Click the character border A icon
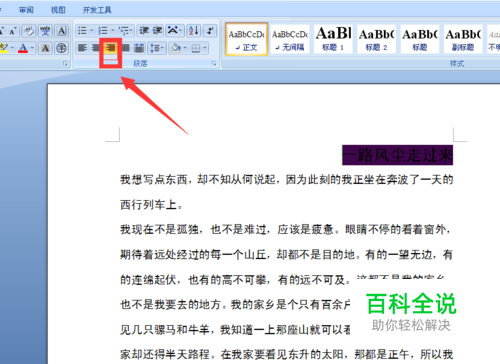Screen dimensions: 500x364 tap(62, 31)
